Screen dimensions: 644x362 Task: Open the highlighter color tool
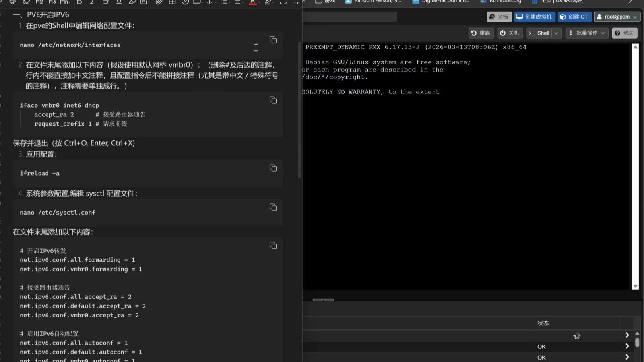click(268, 2)
